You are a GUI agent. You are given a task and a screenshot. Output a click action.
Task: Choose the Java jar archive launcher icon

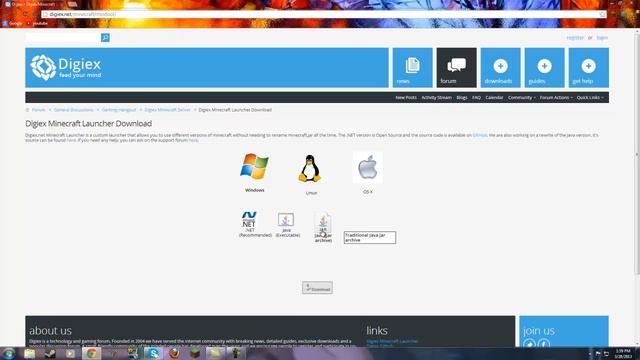pyautogui.click(x=323, y=223)
